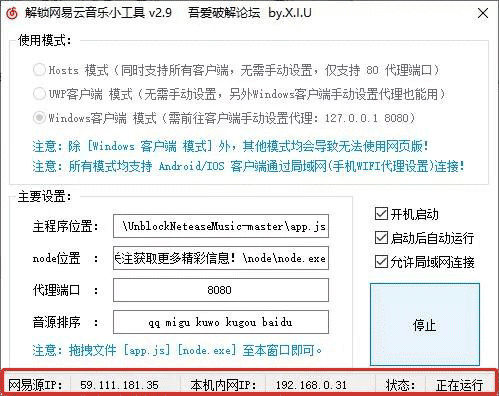The image size is (499, 396).
Task: Click the 网易源IP: label in status bar
Action: pyautogui.click(x=35, y=385)
